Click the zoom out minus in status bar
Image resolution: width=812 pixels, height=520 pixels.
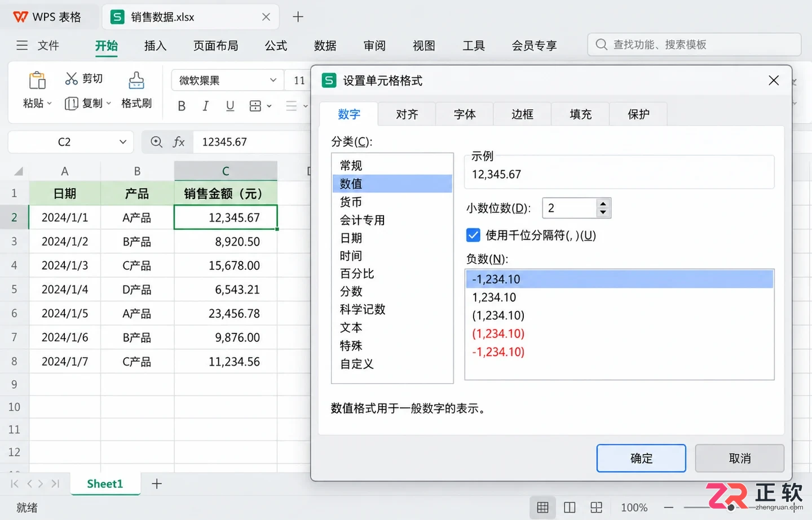669,508
